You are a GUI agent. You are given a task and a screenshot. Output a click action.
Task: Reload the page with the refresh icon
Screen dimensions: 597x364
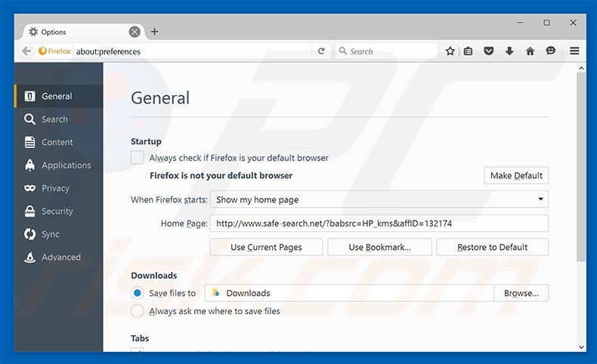(x=321, y=51)
